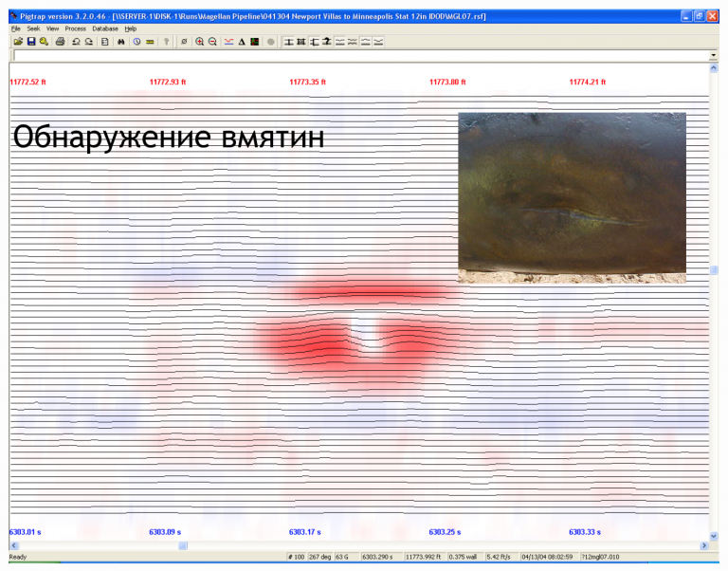This screenshot has height=571, width=728.
Task: Click the horizontal scrollbar thumb
Action: point(183,545)
